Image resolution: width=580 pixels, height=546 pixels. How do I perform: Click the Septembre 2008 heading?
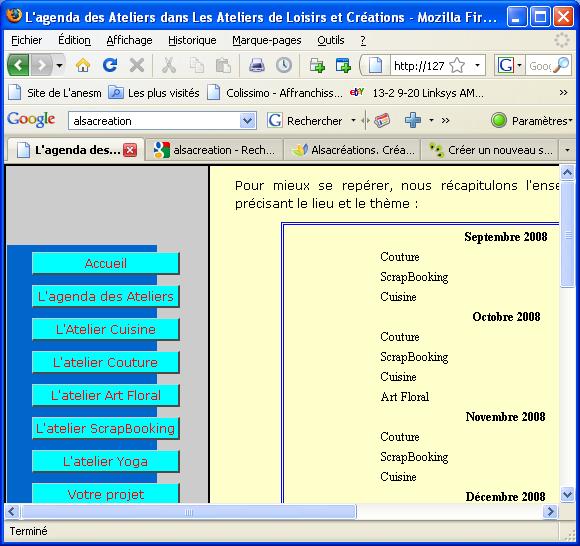pos(506,237)
